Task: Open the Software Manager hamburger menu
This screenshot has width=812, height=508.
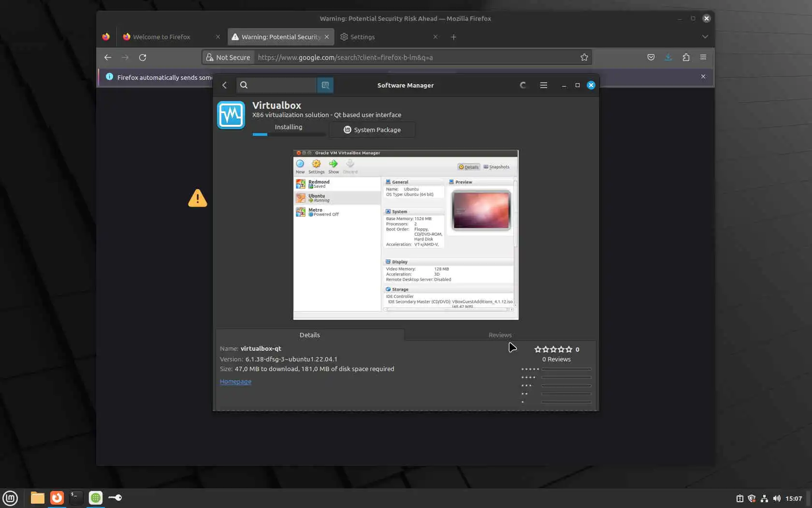Action: 544,85
